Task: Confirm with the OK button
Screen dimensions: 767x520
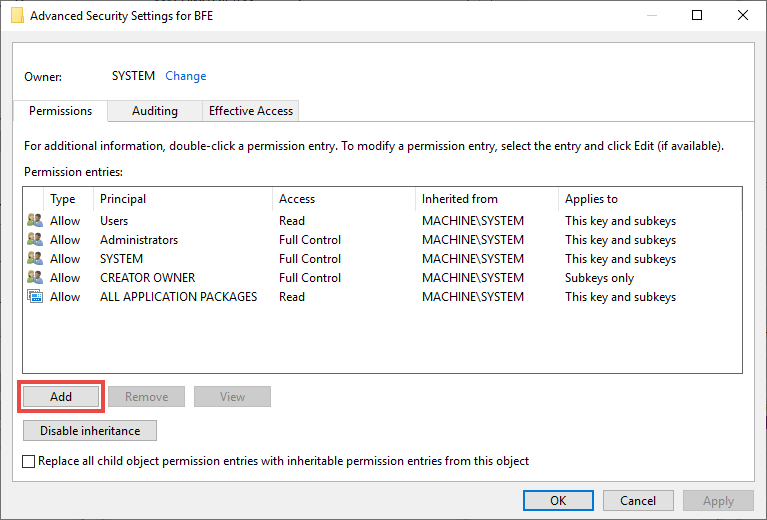Action: pos(558,500)
